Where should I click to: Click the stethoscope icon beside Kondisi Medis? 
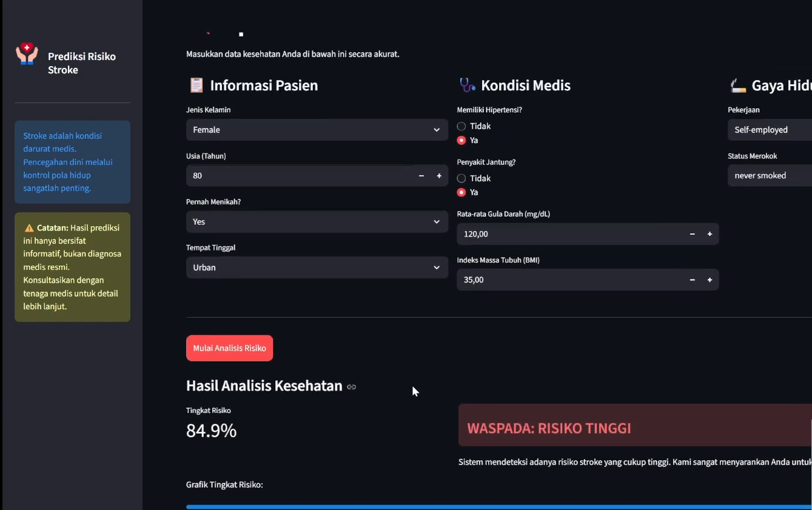[x=467, y=86]
